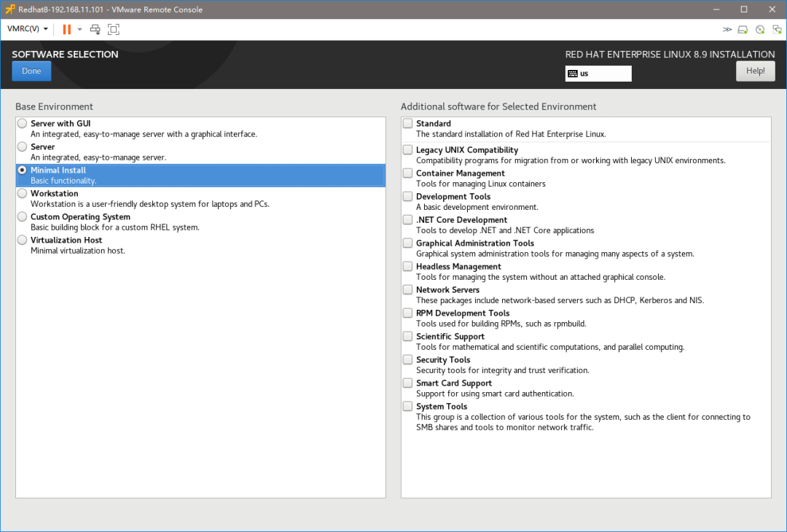Select the Server with GUI radio button
Screen dimensions: 787x532
tap(22, 123)
